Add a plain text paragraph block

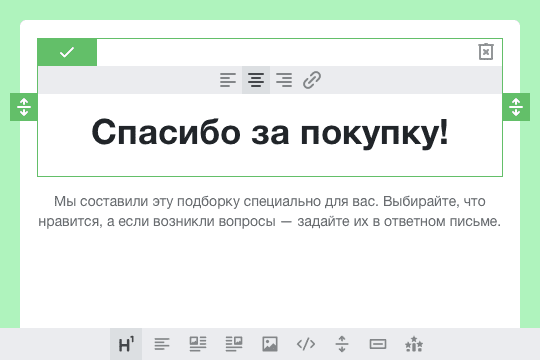(x=162, y=344)
